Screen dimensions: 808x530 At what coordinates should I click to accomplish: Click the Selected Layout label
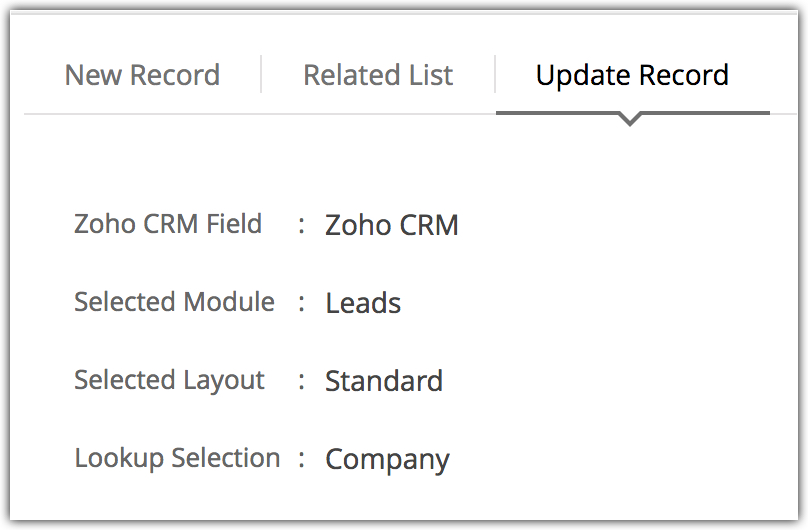tap(169, 380)
